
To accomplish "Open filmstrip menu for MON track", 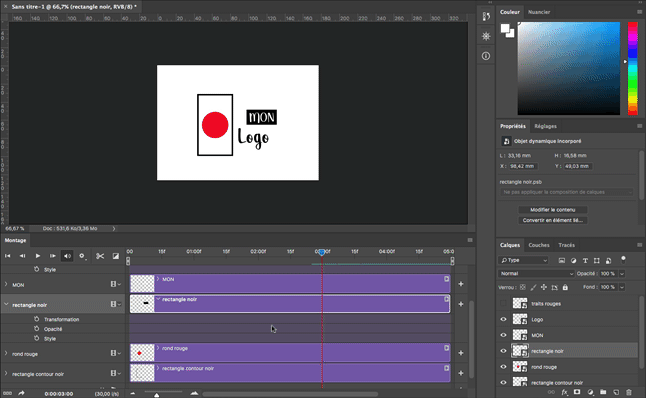I will point(115,284).
